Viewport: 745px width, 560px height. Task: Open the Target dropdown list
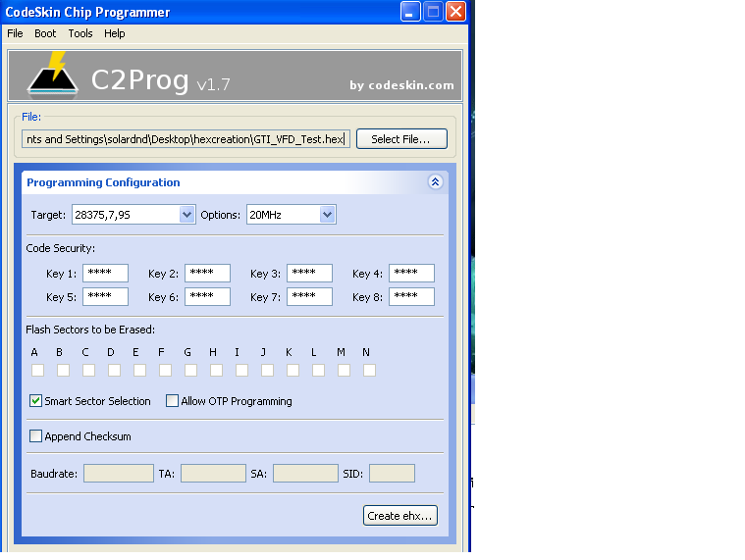[186, 215]
